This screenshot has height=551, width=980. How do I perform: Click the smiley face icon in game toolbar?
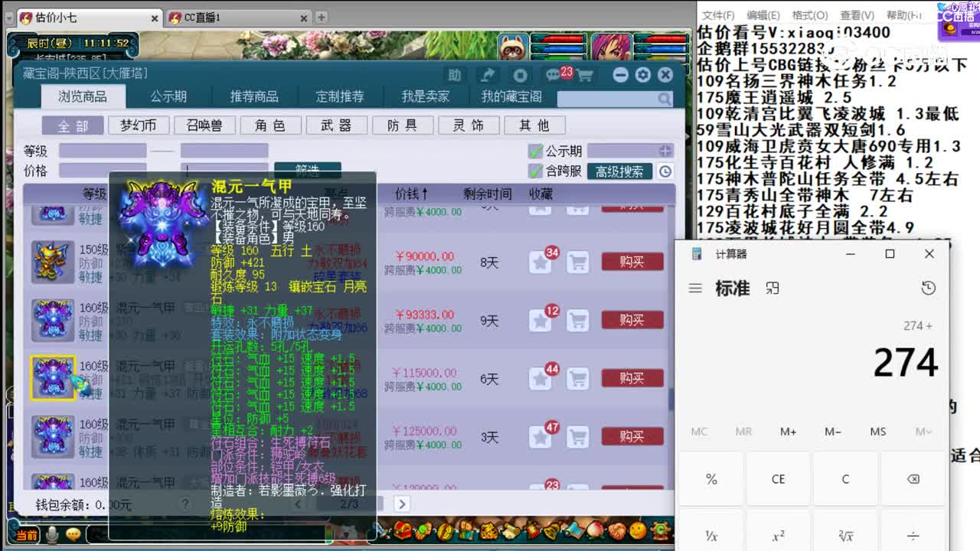point(637,530)
